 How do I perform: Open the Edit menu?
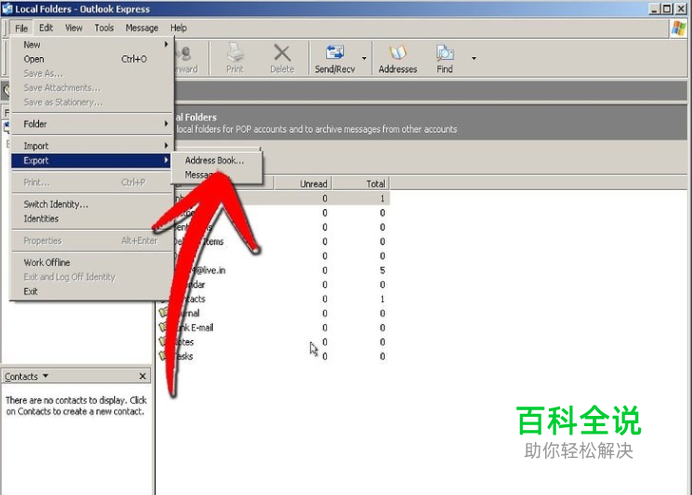tap(46, 28)
